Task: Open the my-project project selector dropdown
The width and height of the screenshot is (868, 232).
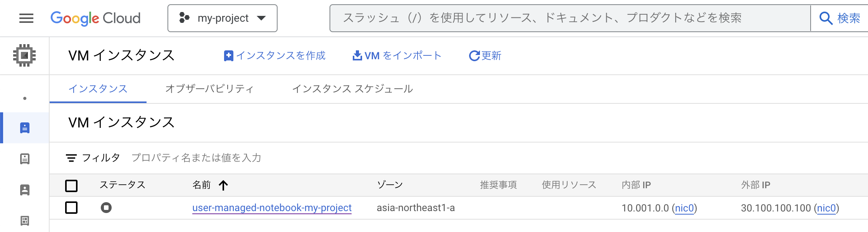Action: pyautogui.click(x=223, y=18)
